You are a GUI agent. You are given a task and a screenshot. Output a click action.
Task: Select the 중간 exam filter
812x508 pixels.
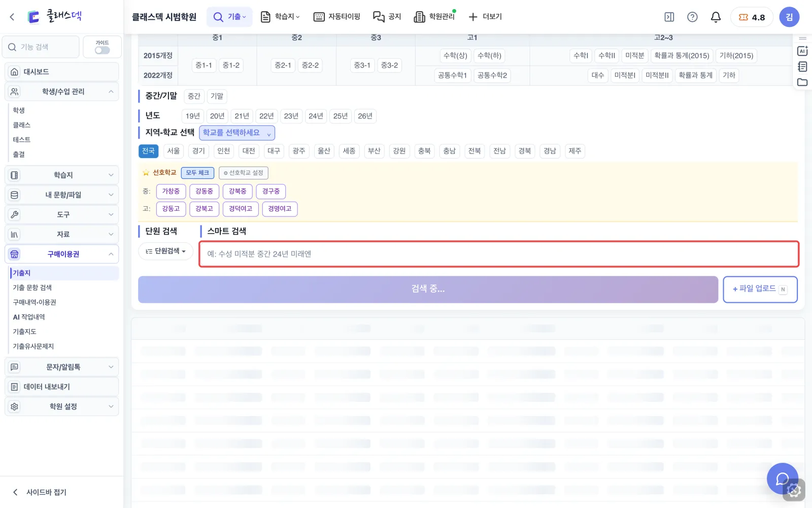194,96
